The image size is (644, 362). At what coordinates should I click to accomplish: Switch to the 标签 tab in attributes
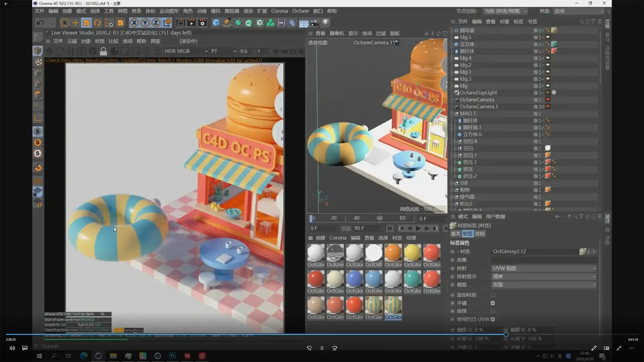pos(468,234)
